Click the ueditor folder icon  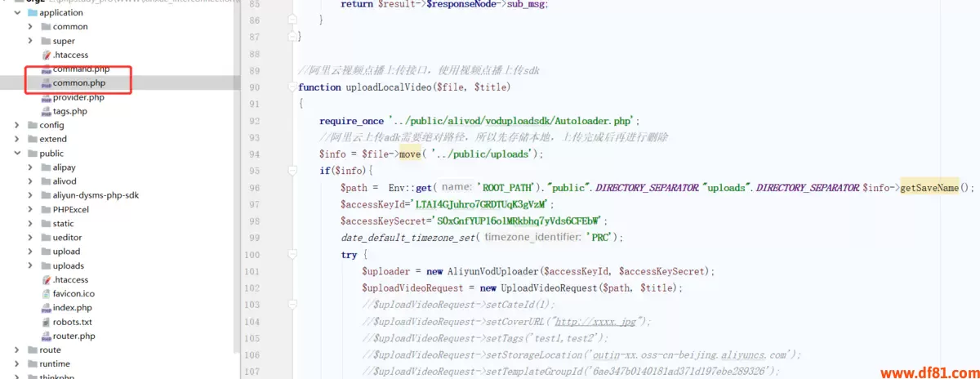pos(46,237)
